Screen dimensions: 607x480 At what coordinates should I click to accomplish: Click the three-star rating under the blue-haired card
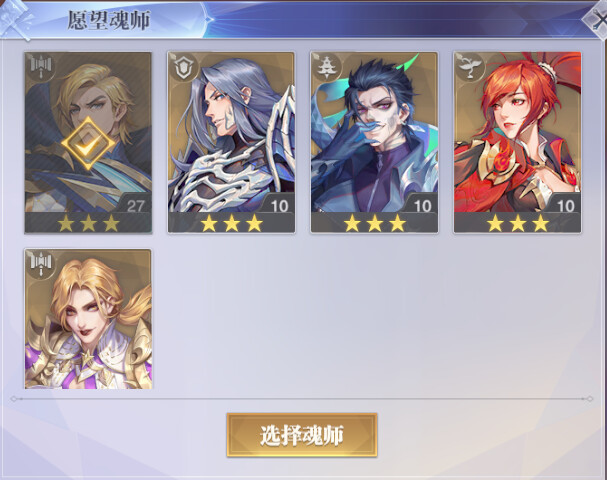click(x=374, y=223)
